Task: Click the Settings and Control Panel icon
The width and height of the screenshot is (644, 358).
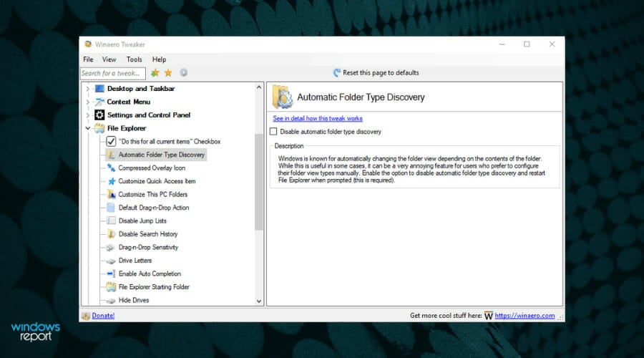Action: click(99, 115)
